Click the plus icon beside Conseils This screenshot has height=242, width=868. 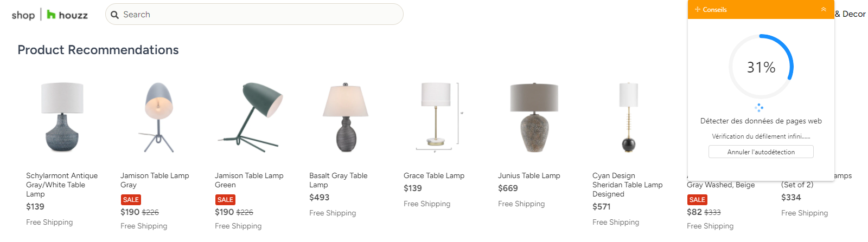pos(698,10)
